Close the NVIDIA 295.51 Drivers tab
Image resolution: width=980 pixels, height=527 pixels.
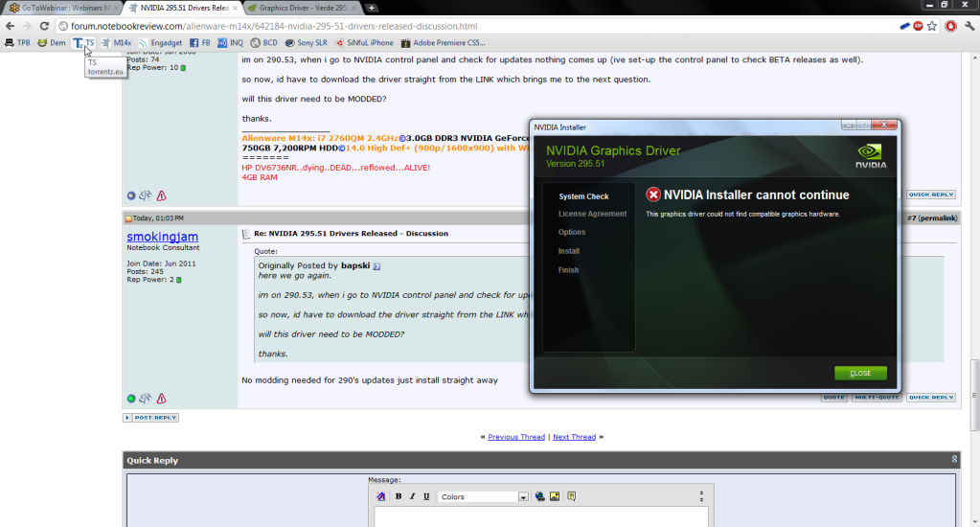pos(235,8)
